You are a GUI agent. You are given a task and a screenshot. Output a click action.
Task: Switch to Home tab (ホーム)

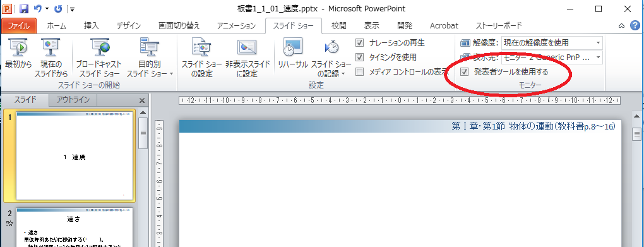coord(56,26)
